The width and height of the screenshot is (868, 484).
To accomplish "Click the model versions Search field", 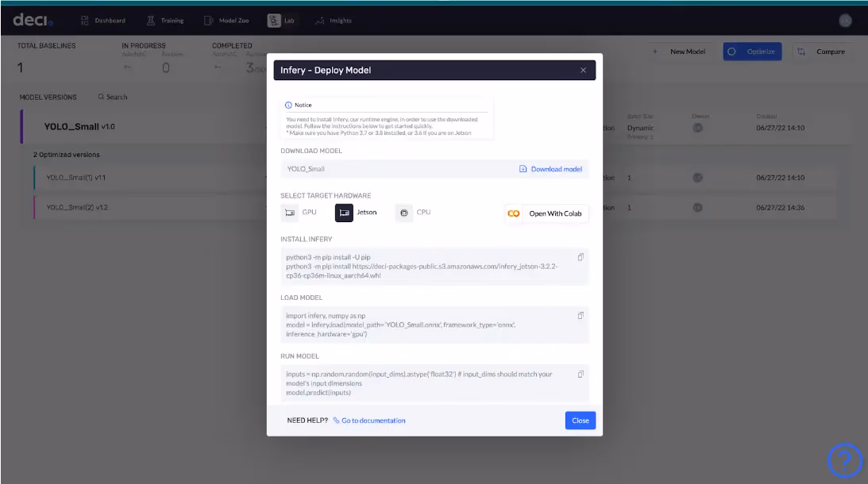I will coord(113,97).
